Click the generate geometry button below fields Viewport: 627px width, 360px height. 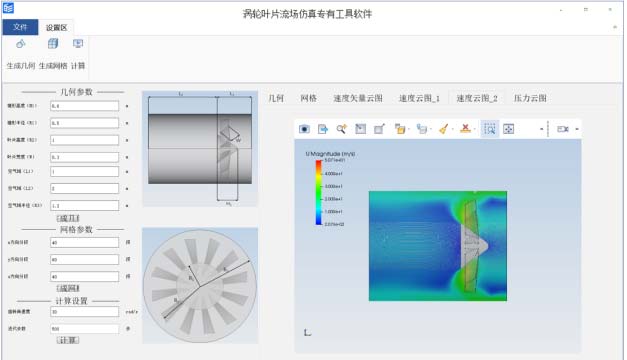click(x=68, y=218)
